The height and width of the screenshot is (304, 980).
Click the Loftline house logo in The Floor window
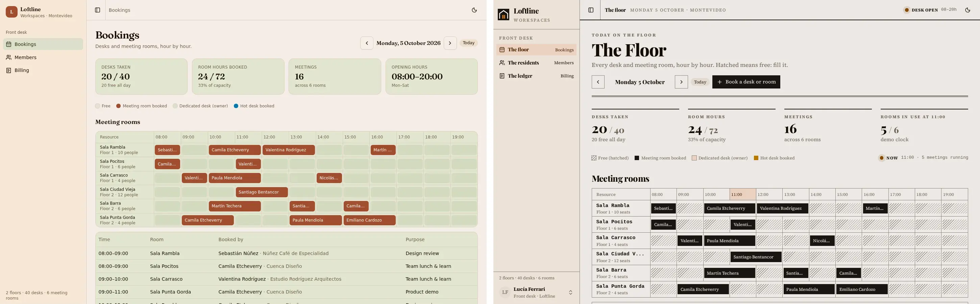coord(503,15)
